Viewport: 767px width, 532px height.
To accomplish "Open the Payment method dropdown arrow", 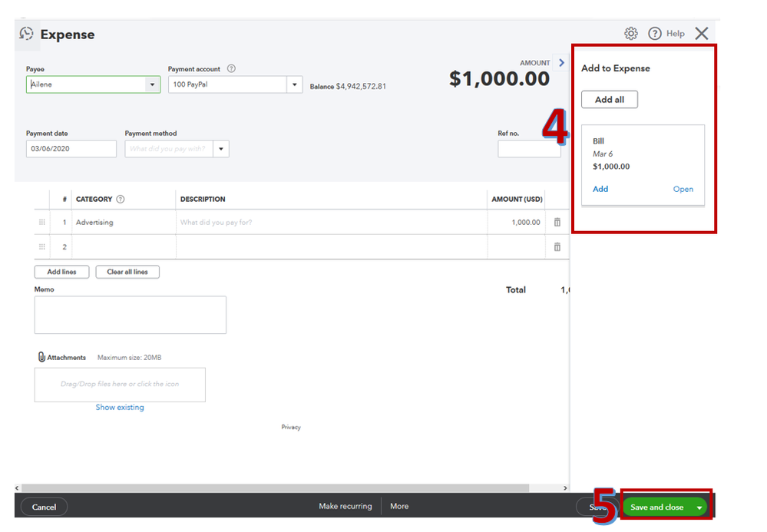I will [x=221, y=149].
